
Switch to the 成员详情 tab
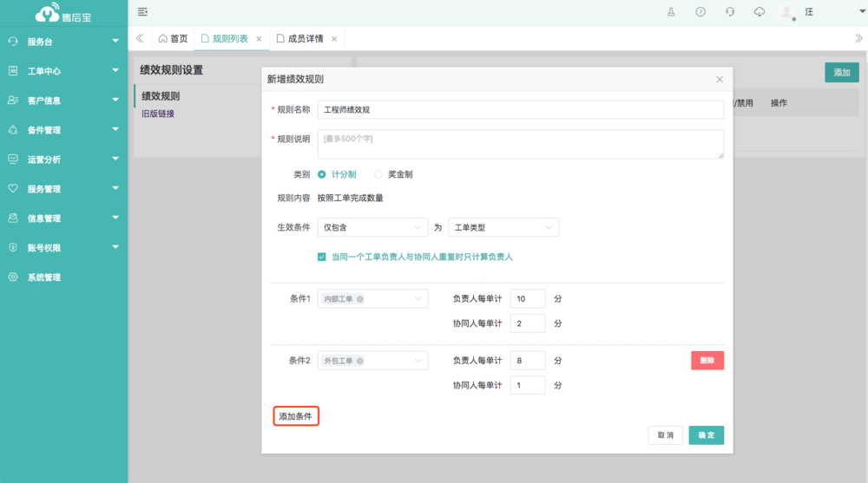click(306, 39)
